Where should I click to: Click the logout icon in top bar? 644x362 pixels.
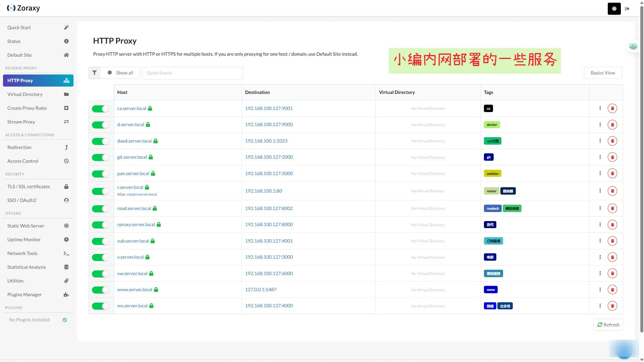[x=627, y=9]
